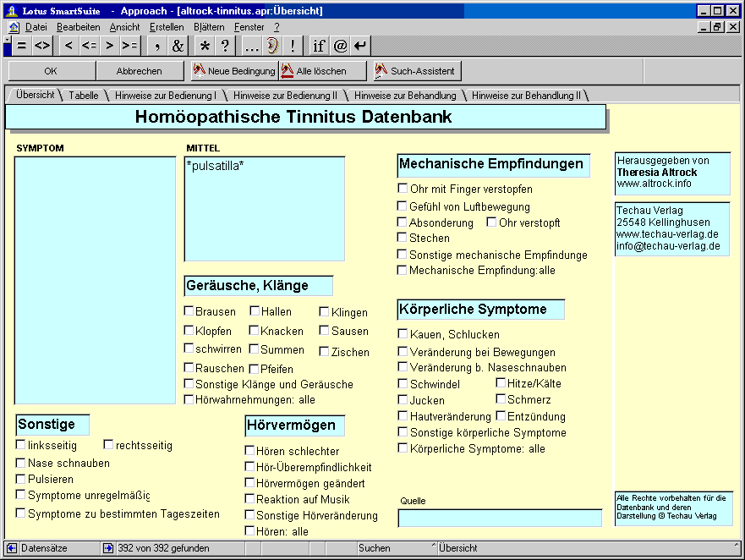Open the Ansicht menu
Viewport: 745px width, 560px height.
pyautogui.click(x=124, y=27)
